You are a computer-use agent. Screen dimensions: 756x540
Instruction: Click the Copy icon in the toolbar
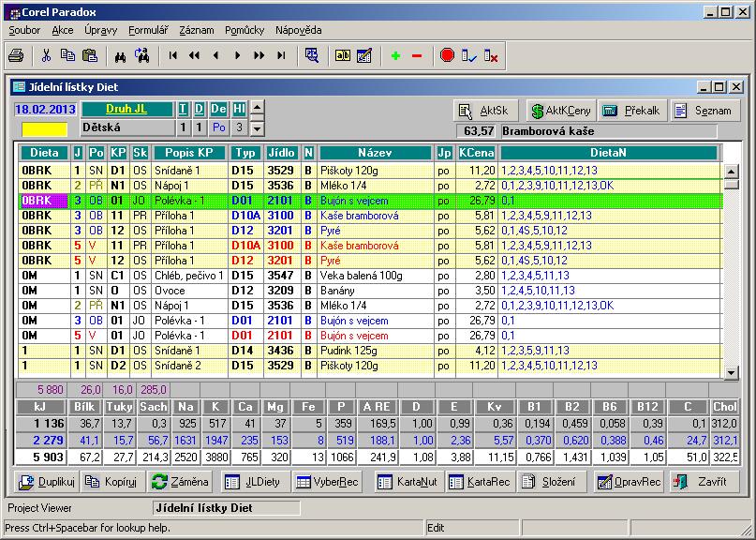[x=68, y=55]
